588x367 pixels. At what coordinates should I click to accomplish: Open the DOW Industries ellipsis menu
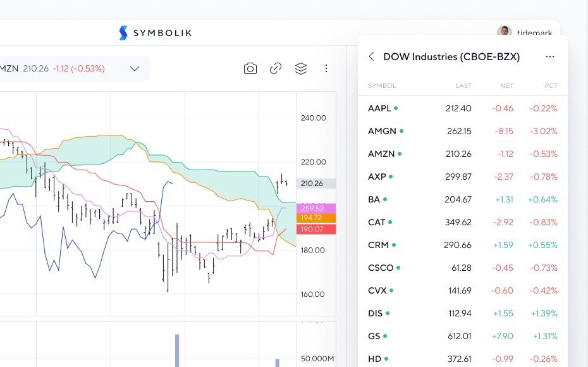pos(550,57)
